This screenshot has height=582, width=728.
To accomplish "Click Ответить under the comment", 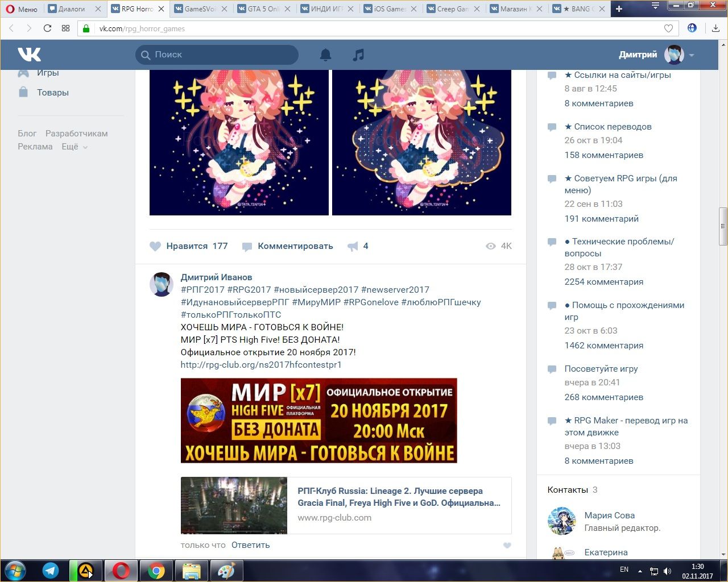I will click(x=250, y=545).
